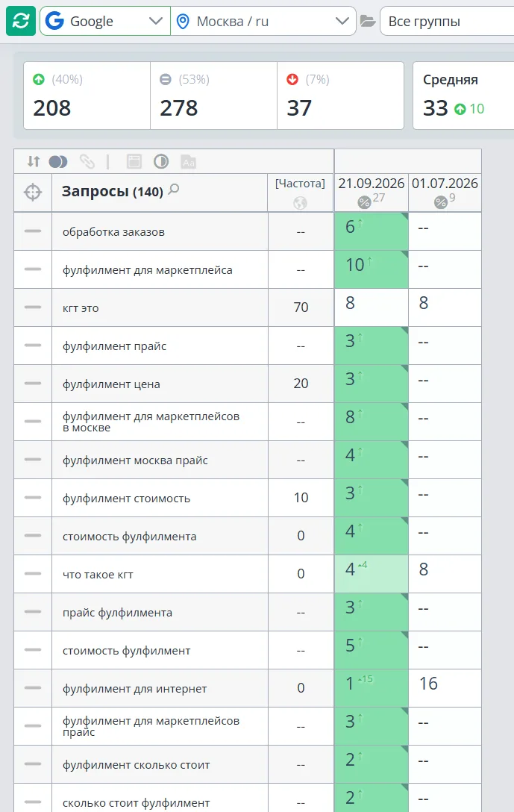Screen dimensions: 514x812
Task: Click position 6 cell for обработка заказов
Action: (371, 231)
